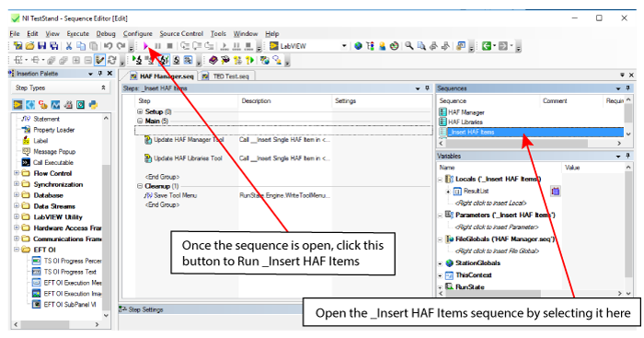Click the Test UUTs microscope play icon
The height and width of the screenshot is (338, 644).
pos(137,61)
